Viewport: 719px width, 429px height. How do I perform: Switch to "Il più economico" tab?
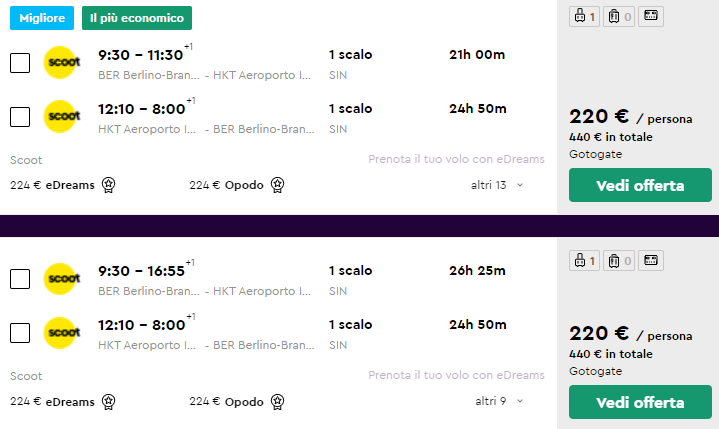click(x=137, y=18)
